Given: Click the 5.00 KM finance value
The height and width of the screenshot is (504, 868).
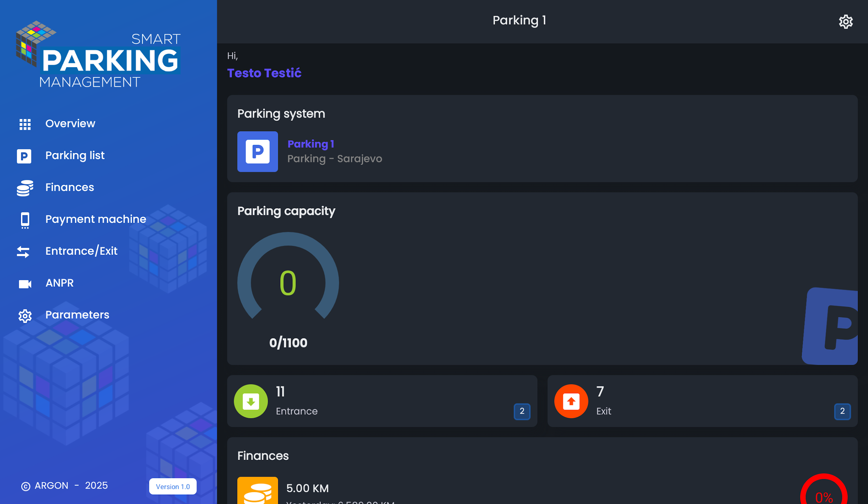Looking at the screenshot, I should (308, 489).
